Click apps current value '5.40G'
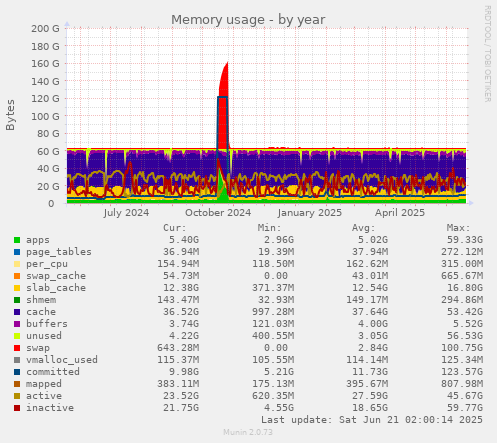The width and height of the screenshot is (497, 443). point(184,240)
